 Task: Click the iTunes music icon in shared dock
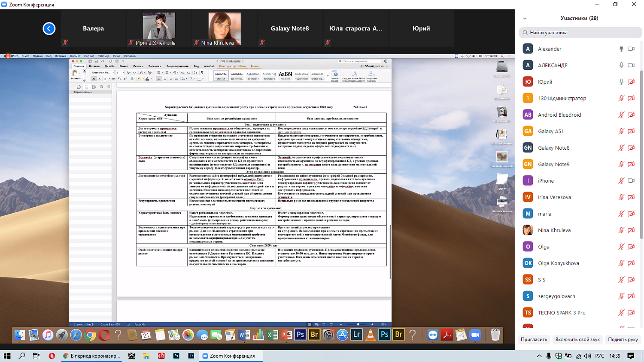pos(48,335)
